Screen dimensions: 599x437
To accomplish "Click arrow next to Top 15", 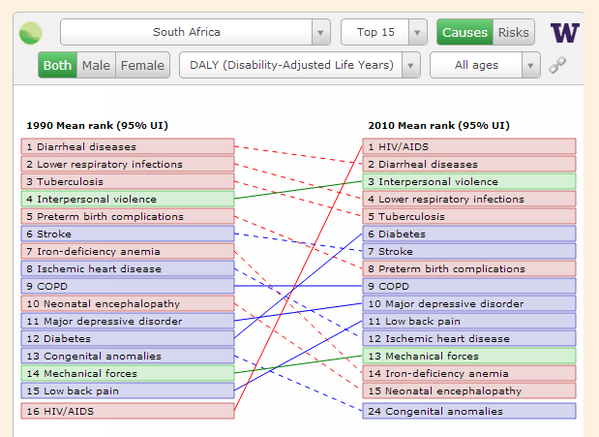I will click(418, 32).
